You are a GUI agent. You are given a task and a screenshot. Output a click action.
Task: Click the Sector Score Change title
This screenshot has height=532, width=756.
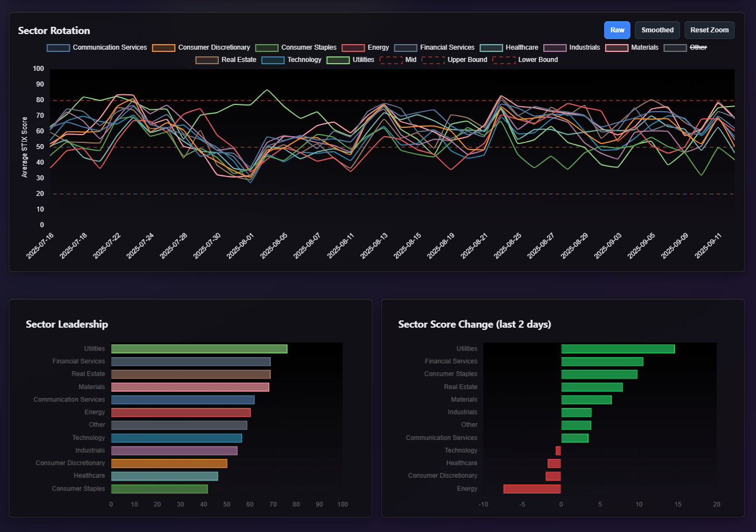click(x=475, y=324)
